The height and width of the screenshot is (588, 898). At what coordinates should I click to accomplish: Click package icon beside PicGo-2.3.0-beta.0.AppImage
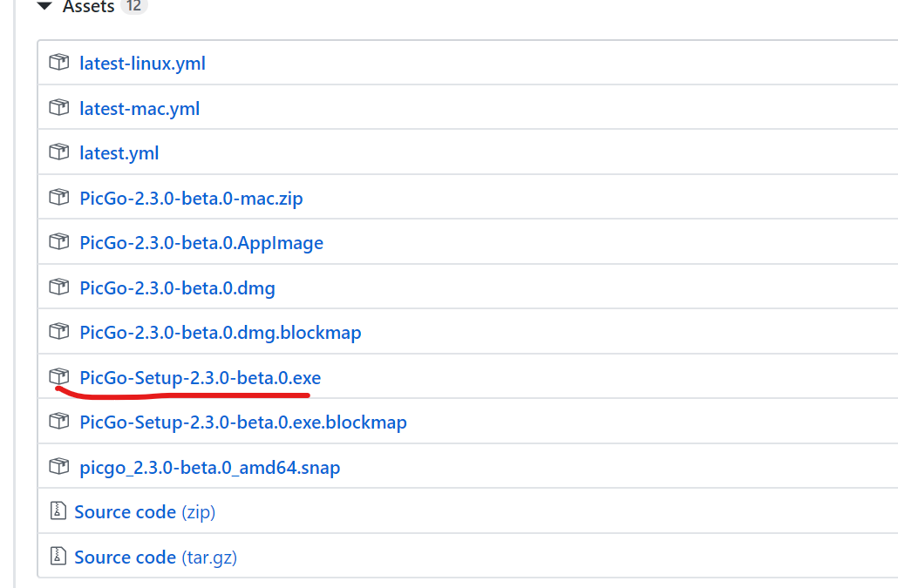pos(59,241)
